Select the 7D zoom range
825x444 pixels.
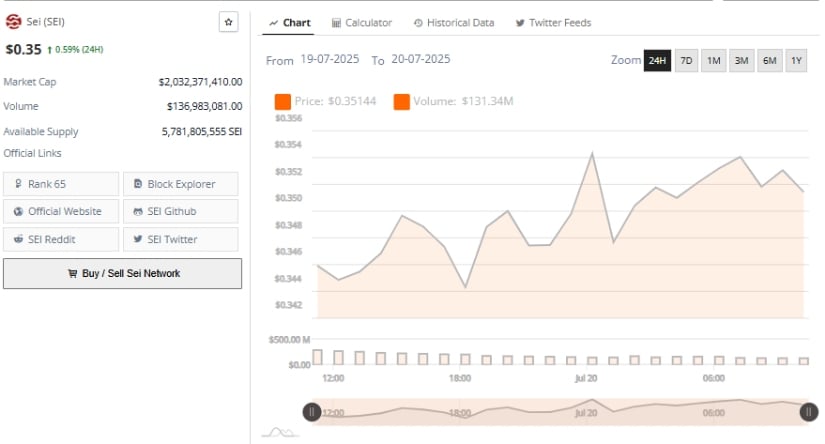click(x=686, y=60)
